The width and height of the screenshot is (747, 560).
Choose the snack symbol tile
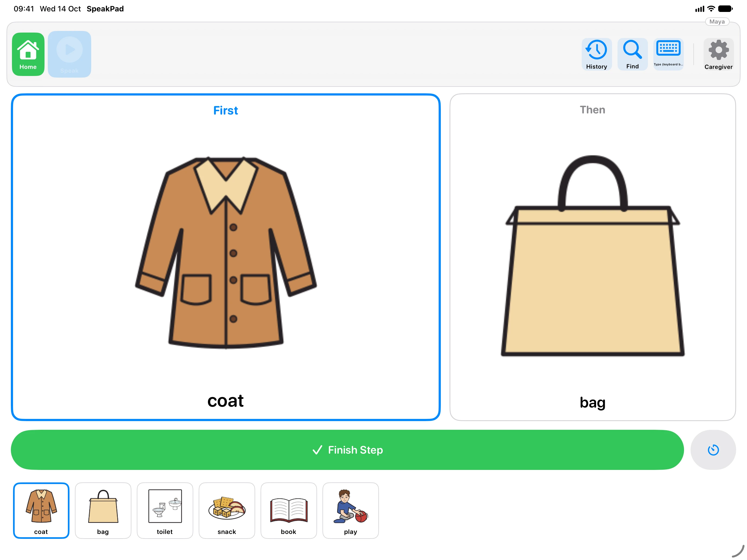click(x=227, y=510)
